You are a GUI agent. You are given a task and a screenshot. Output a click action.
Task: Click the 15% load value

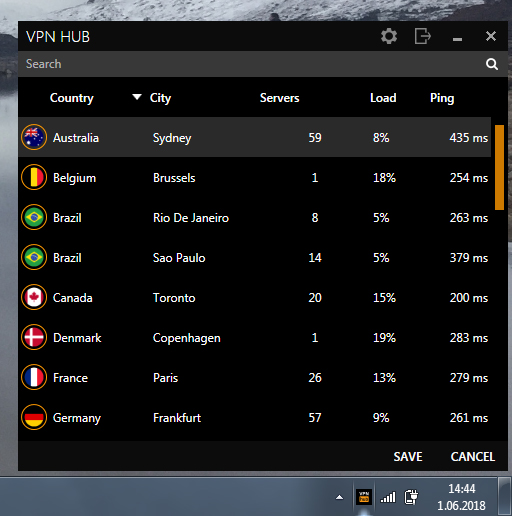click(384, 298)
